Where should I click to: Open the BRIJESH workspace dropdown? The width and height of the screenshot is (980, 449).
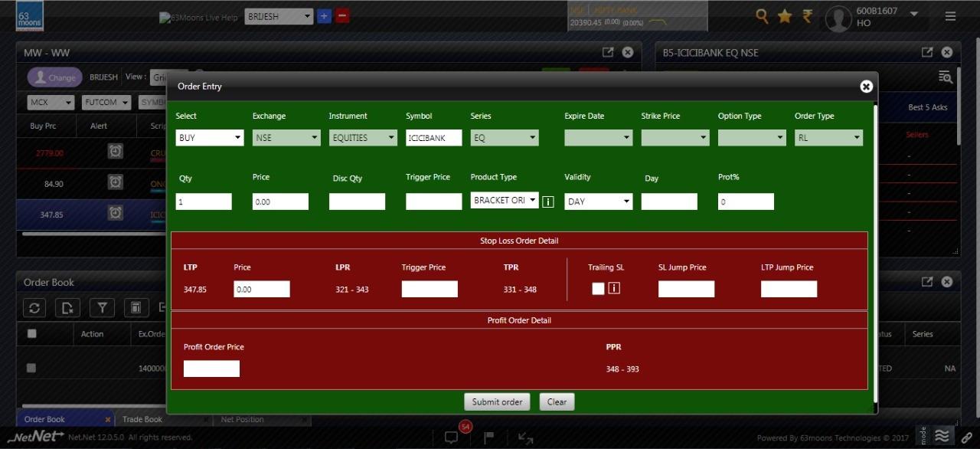[279, 16]
